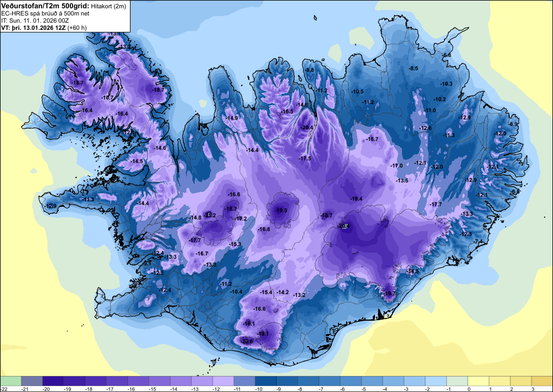Click the -10.5 temperature value

click(357, 91)
